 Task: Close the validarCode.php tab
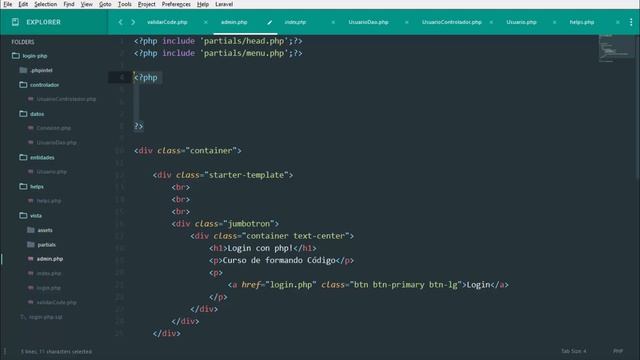(206, 22)
